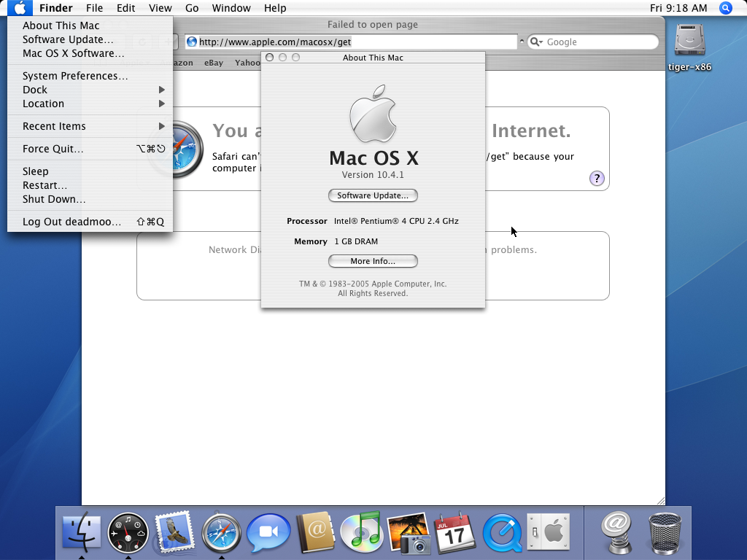Click the globe icon in Safari address bar

pyautogui.click(x=192, y=42)
